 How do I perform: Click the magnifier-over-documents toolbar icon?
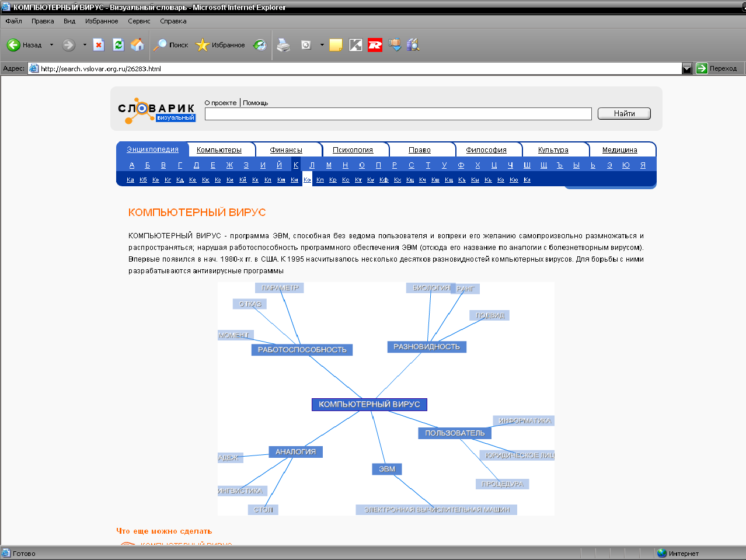tap(413, 45)
